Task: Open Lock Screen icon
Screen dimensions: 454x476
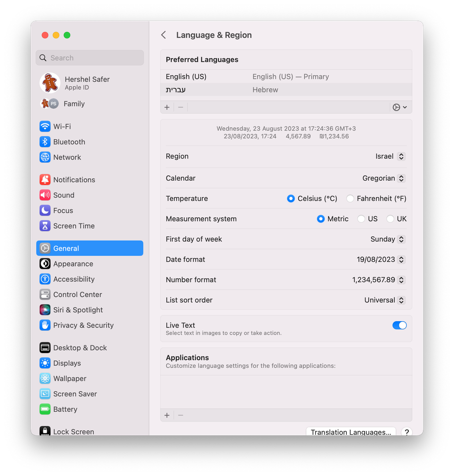Action: click(45, 431)
